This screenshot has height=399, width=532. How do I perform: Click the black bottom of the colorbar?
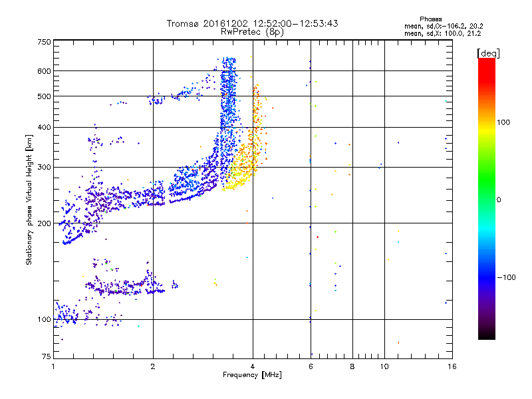(x=487, y=334)
